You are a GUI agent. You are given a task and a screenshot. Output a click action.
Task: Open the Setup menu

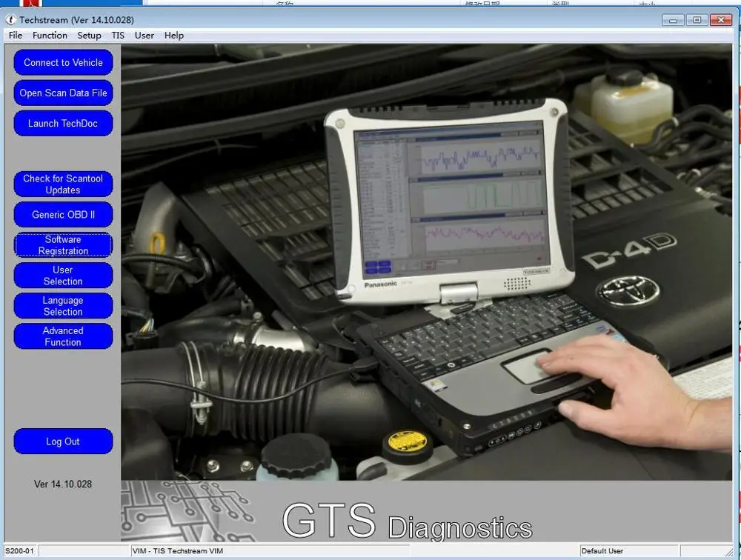point(89,35)
